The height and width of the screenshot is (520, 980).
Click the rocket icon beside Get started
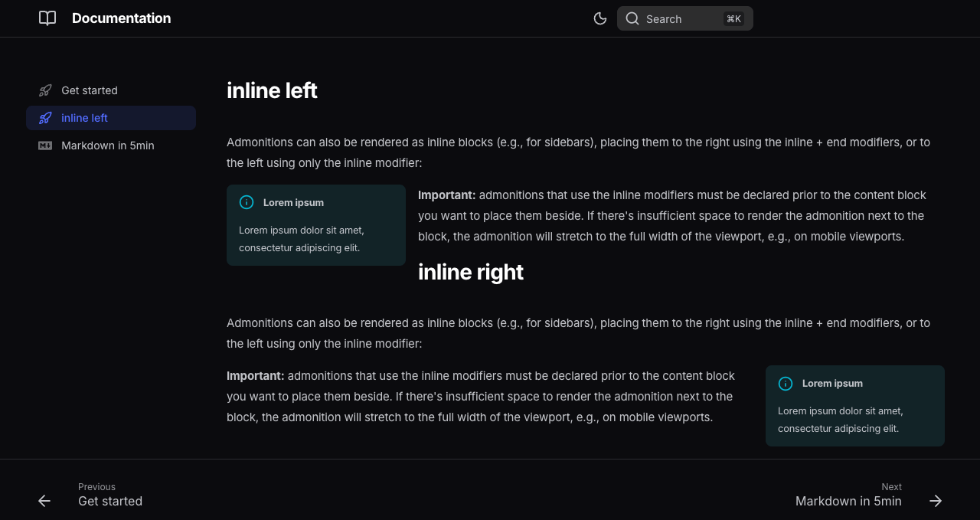tap(45, 90)
